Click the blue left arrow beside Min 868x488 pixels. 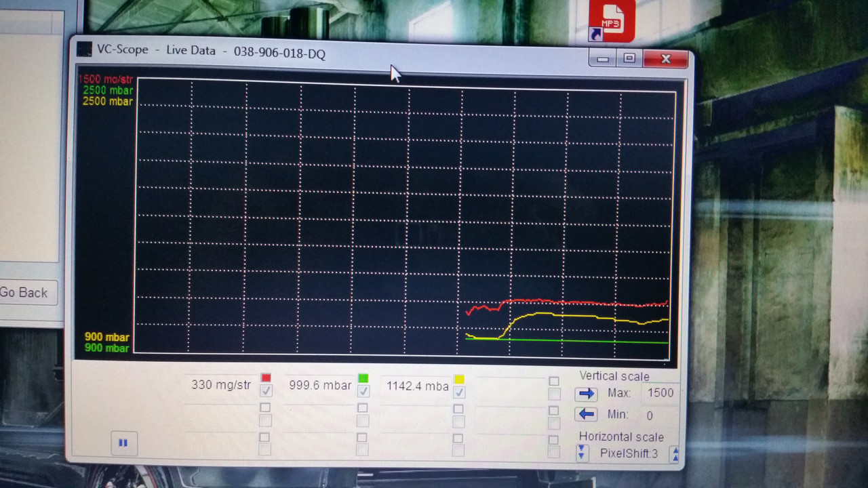tap(586, 414)
